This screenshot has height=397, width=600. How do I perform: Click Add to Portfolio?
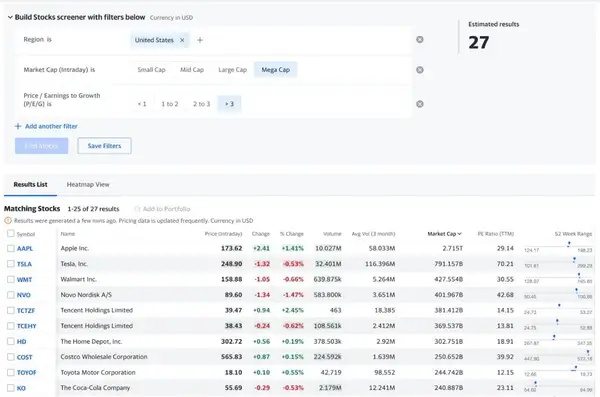pos(162,209)
